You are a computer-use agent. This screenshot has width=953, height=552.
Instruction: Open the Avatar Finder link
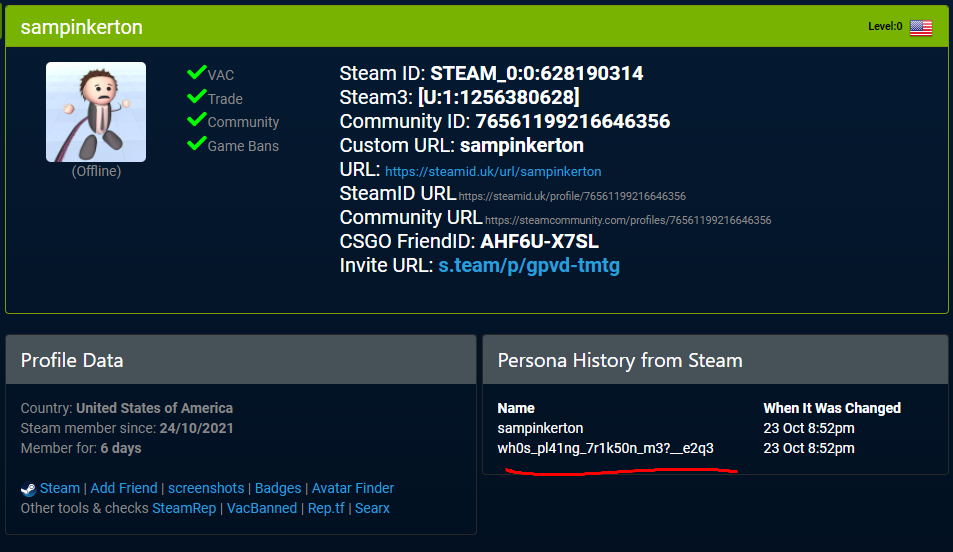[x=353, y=488]
